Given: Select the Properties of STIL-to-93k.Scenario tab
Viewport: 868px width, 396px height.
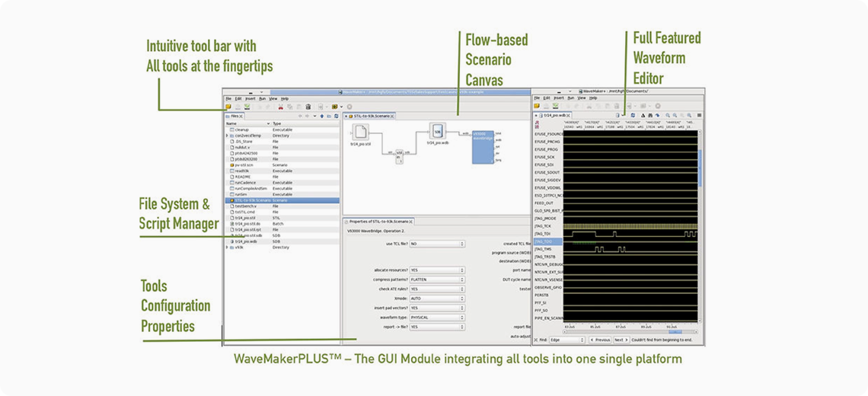Looking at the screenshot, I should pyautogui.click(x=378, y=222).
